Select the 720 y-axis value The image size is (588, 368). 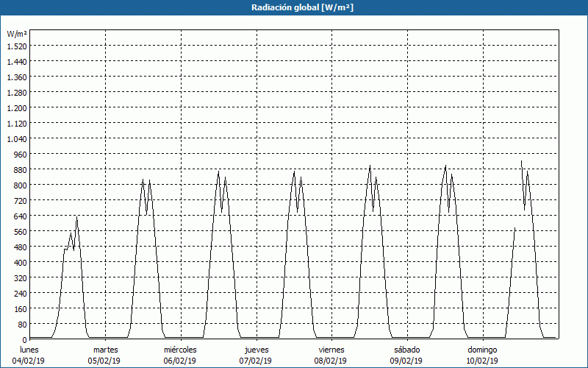(x=21, y=200)
